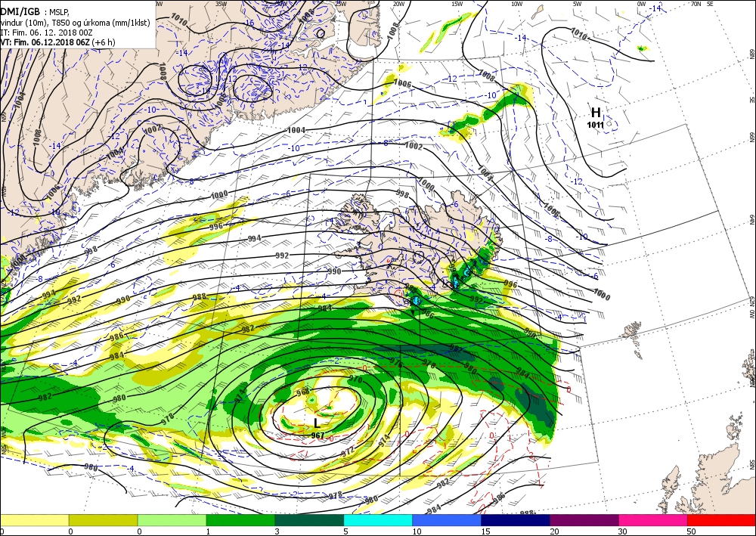Image resolution: width=756 pixels, height=536 pixels.
Task: Click the "5" legend scale value
Action: point(345,531)
